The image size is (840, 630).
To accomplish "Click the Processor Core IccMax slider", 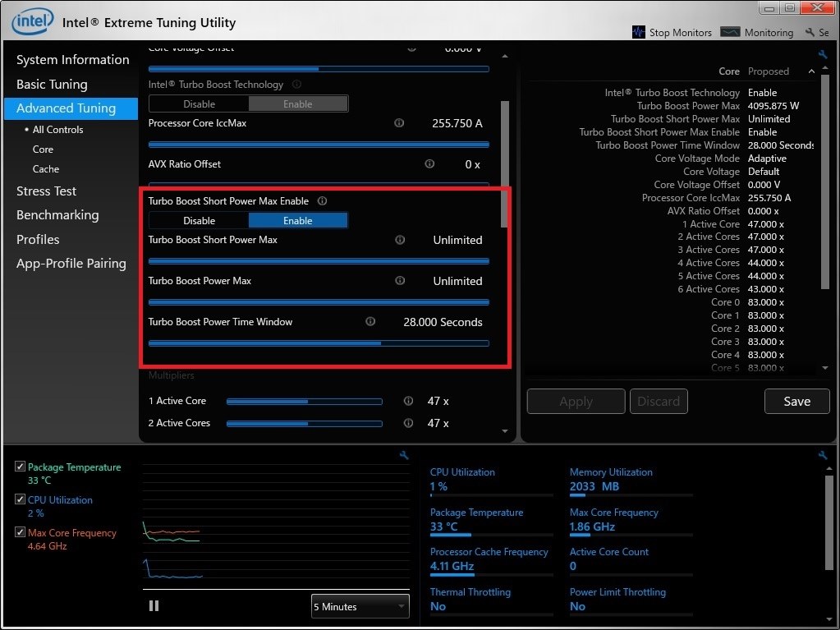I will (319, 145).
